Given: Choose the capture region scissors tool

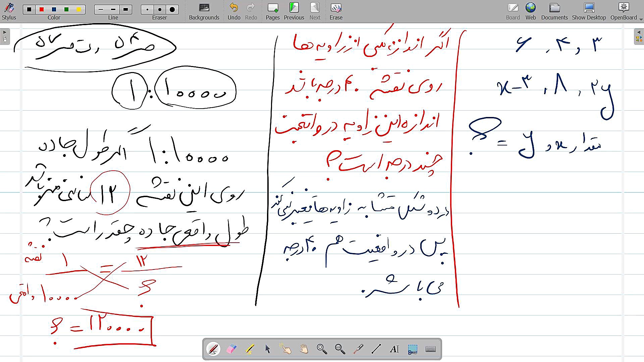Looking at the screenshot, I should click(x=413, y=349).
